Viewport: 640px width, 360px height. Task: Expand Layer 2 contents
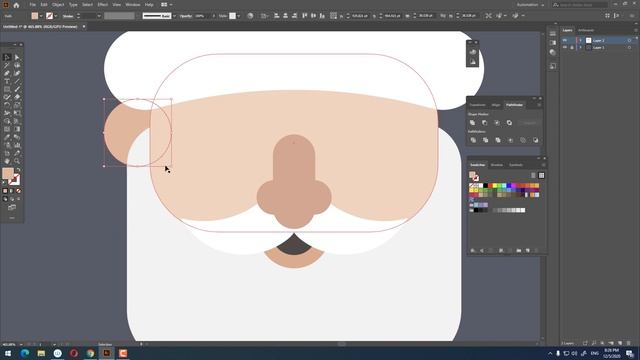[580, 40]
